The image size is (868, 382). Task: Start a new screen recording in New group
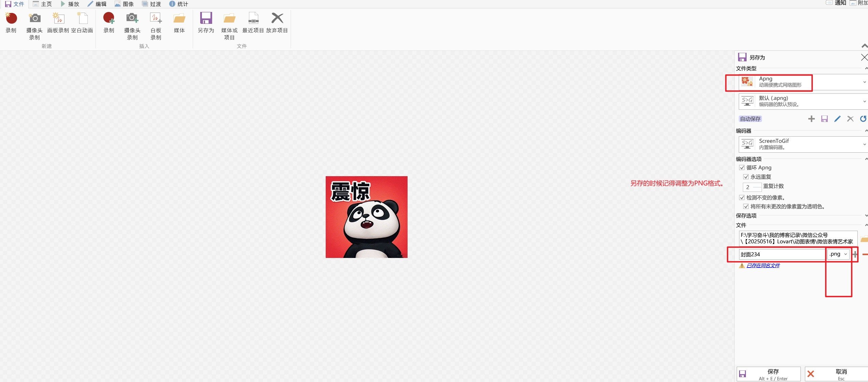11,23
